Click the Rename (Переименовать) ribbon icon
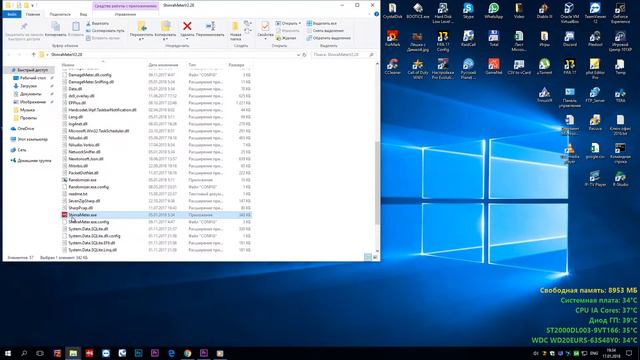The height and width of the screenshot is (360, 640). 210,27
